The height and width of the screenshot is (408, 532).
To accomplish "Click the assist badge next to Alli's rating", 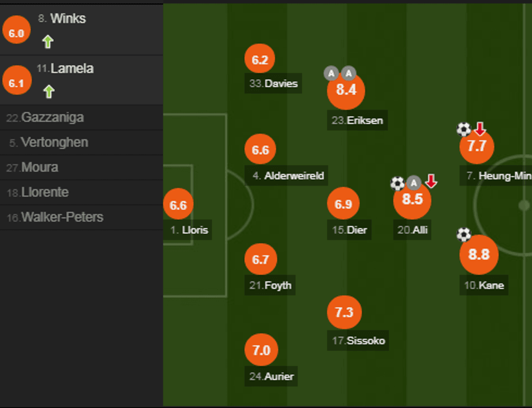I will coord(414,182).
